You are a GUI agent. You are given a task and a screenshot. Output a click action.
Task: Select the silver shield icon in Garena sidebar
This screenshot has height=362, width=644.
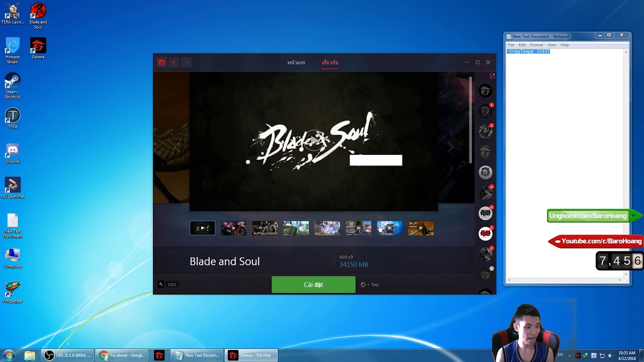485,172
